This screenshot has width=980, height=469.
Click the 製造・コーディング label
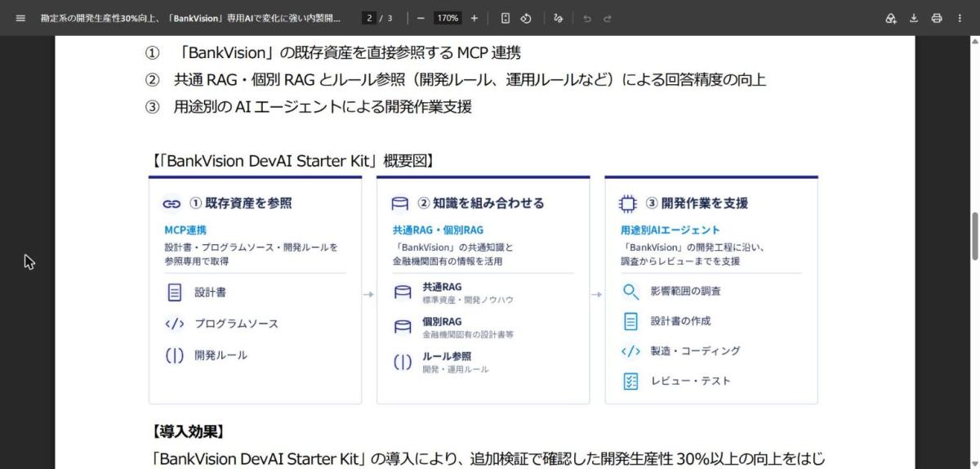[696, 351]
